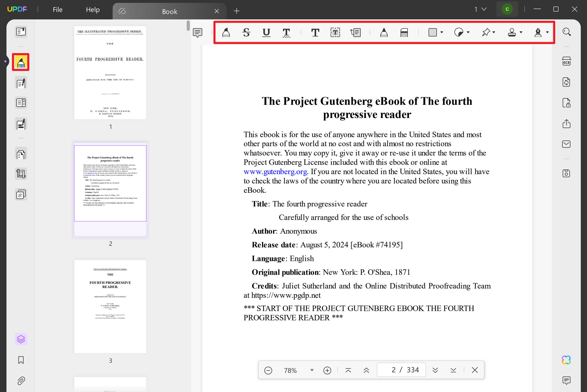Zoom out with the minus button

tap(268, 371)
